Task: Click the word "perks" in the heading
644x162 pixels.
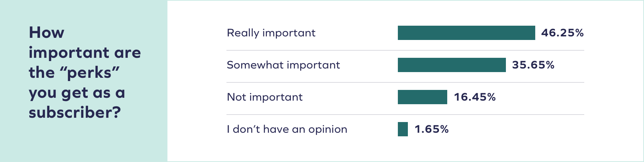Action: [89, 73]
